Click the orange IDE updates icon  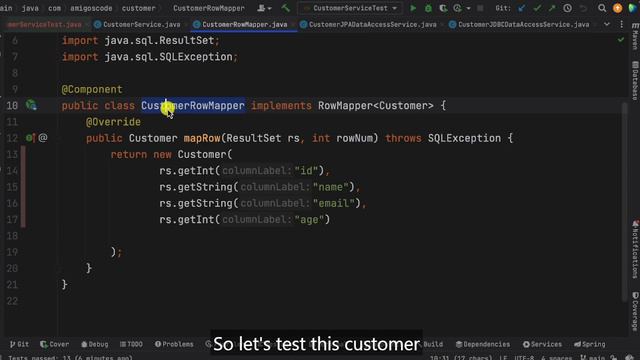[617, 8]
